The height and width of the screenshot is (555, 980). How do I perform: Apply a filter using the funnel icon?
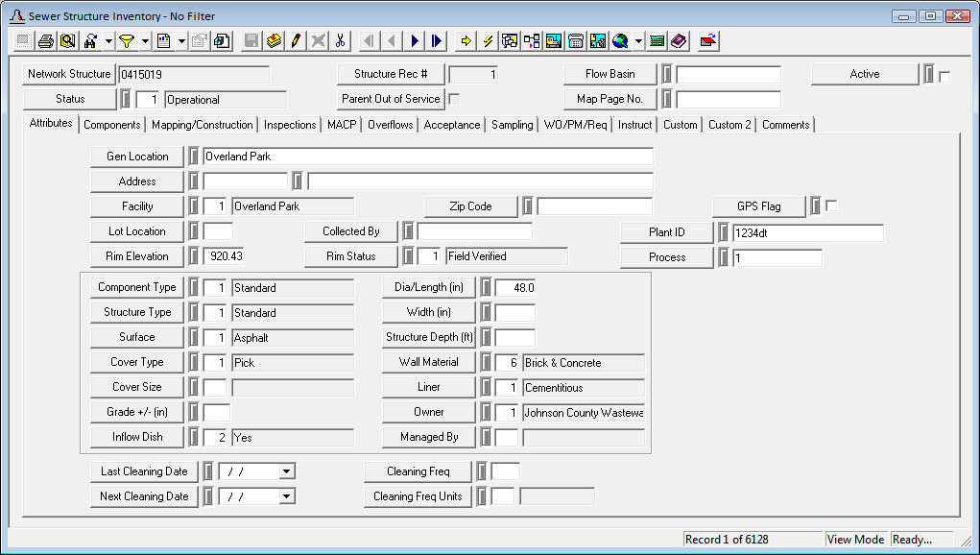[x=128, y=40]
